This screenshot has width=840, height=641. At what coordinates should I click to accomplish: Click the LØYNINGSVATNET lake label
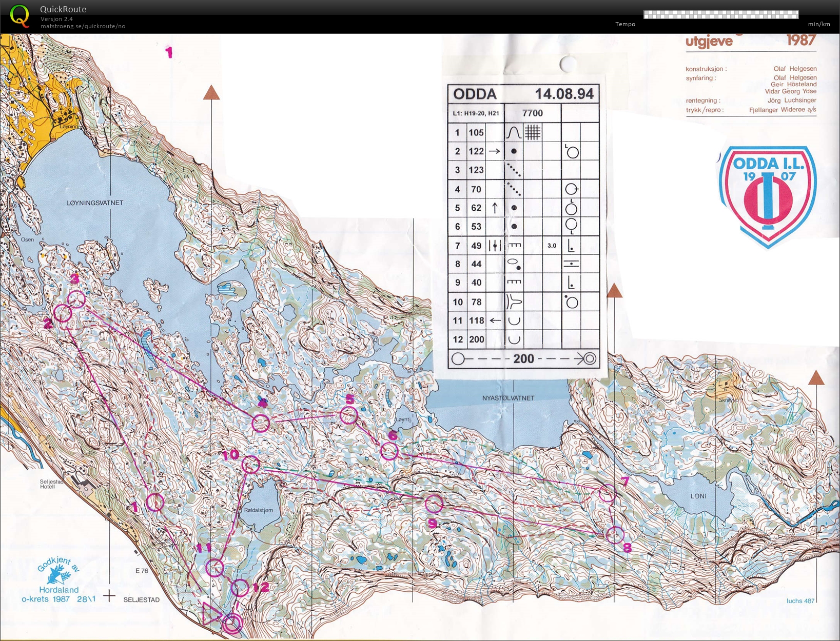pyautogui.click(x=95, y=203)
